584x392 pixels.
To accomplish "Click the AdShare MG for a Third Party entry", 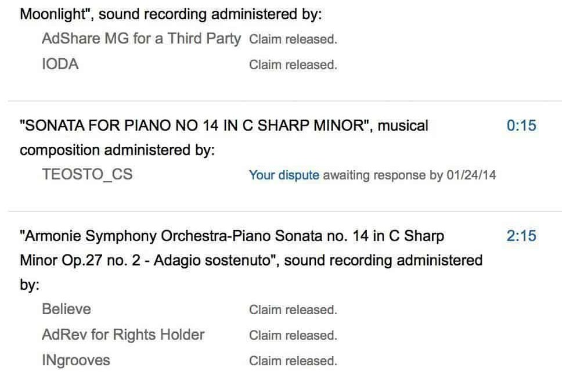I will 141,39.
